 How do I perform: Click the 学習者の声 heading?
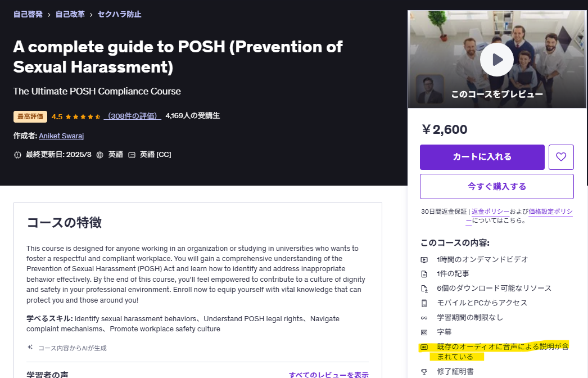[47, 374]
